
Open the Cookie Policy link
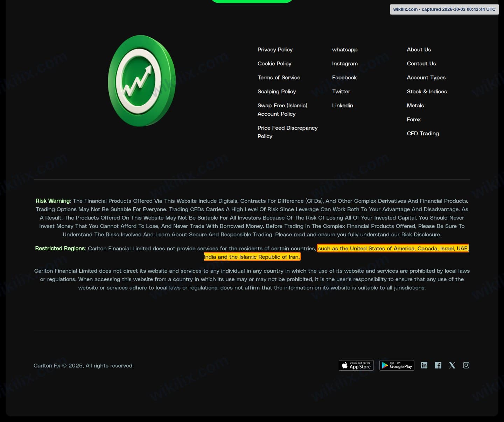pyautogui.click(x=274, y=64)
